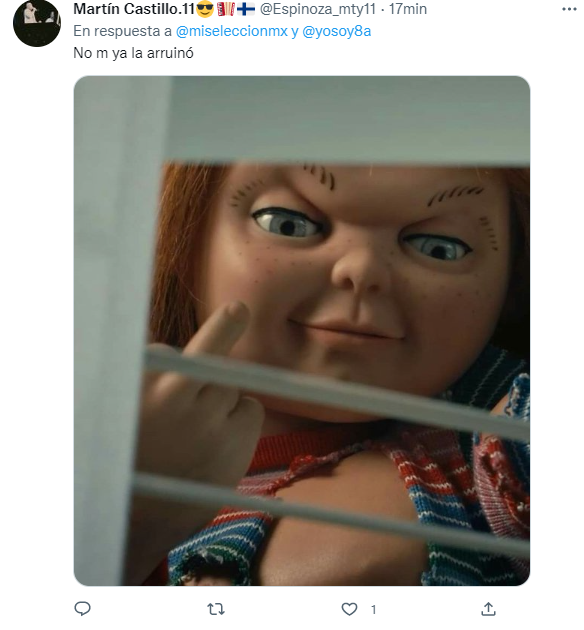This screenshot has width=584, height=630.
Task: Click the accordion emoji beside the name
Action: (x=225, y=9)
